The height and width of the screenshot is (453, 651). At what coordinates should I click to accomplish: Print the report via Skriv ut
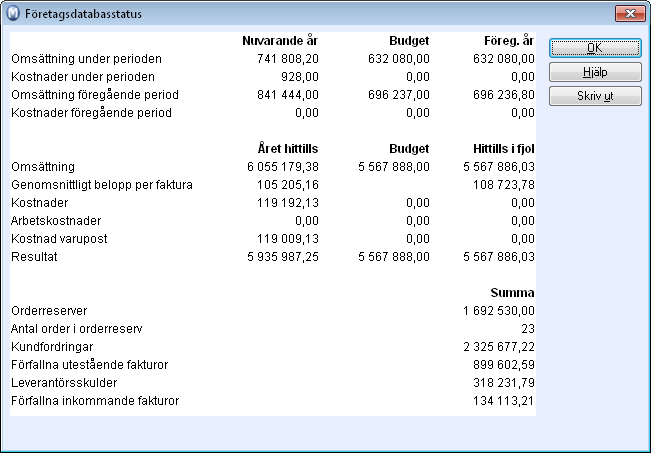595,96
